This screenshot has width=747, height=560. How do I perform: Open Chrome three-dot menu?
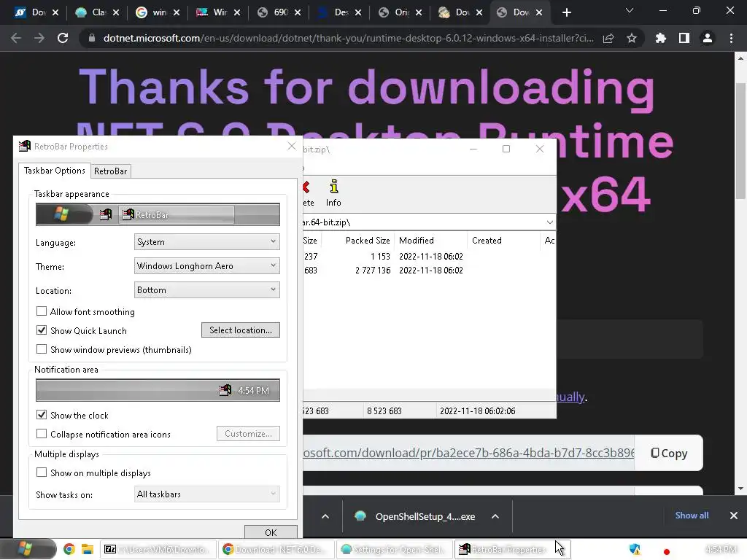pos(731,38)
